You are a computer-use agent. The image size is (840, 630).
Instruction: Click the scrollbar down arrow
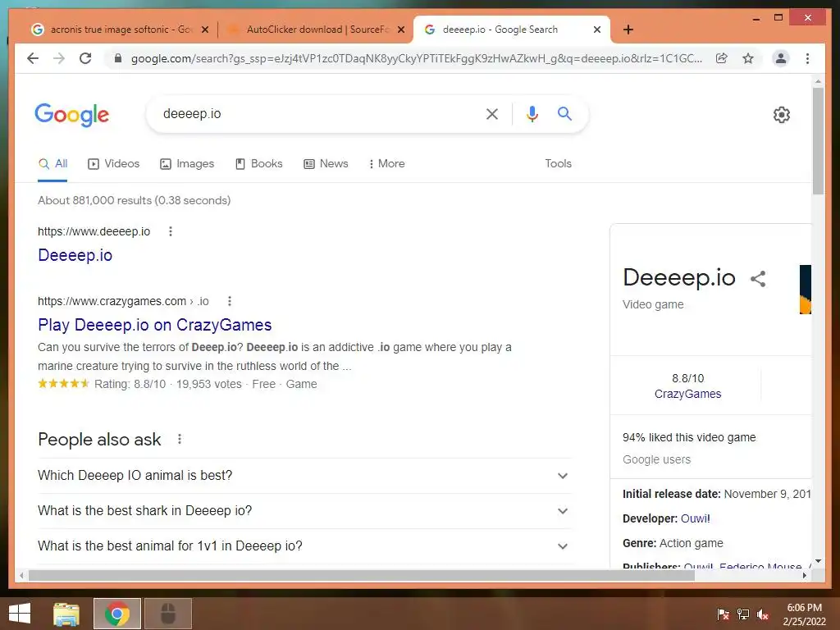point(818,561)
